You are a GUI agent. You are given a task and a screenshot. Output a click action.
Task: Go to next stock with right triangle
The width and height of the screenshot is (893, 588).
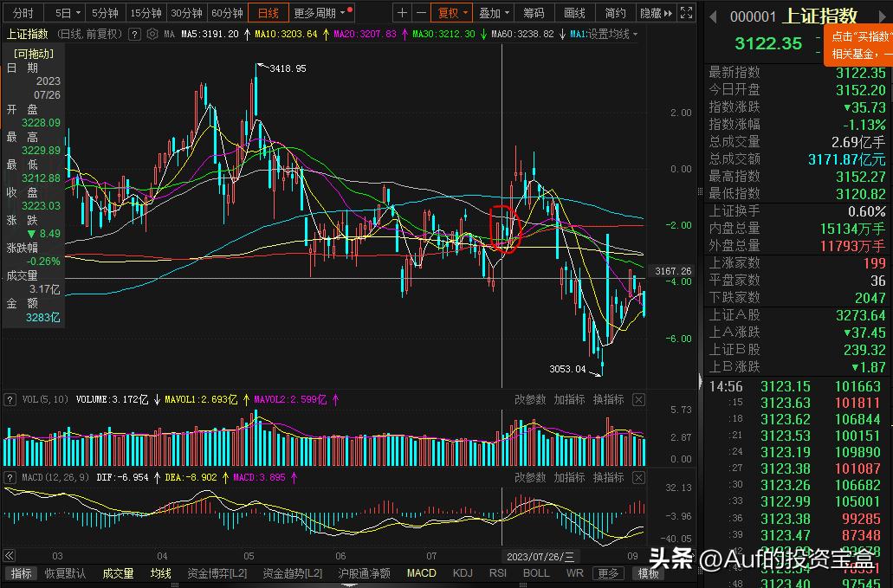tap(883, 17)
